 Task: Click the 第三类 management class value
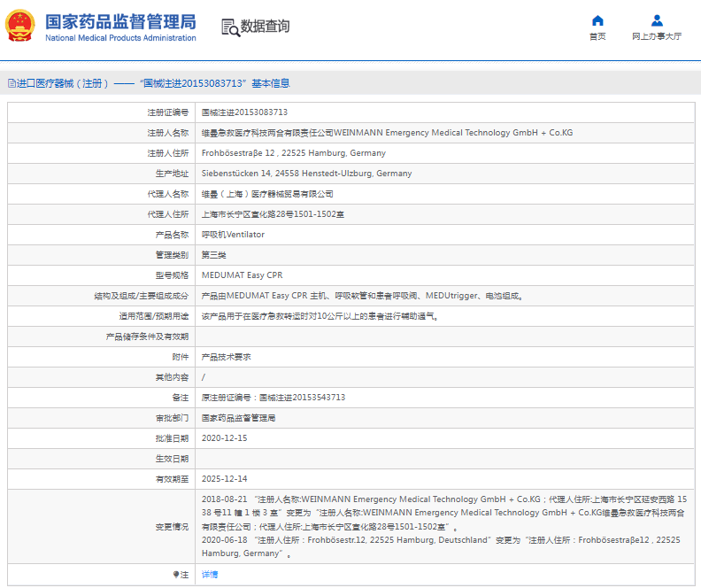click(x=213, y=255)
